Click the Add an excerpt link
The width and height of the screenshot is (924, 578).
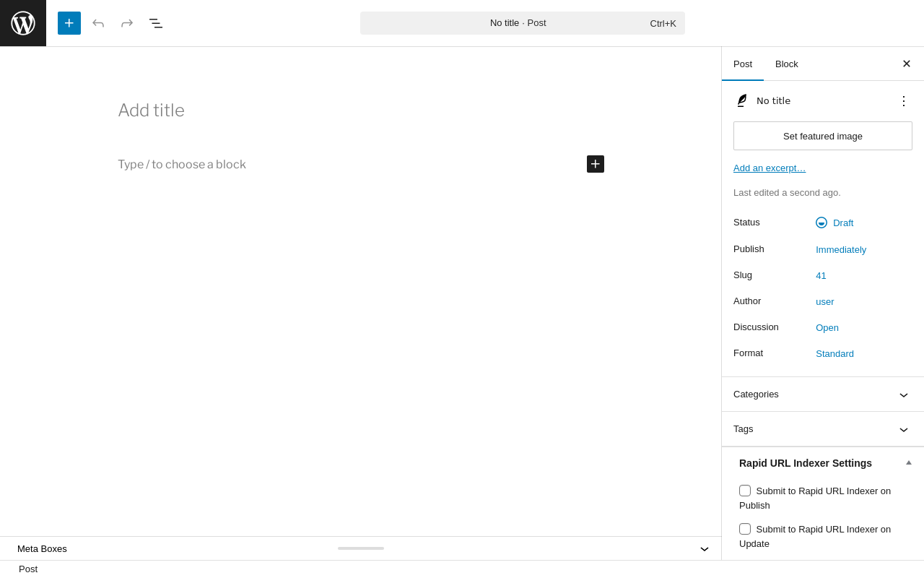click(770, 168)
